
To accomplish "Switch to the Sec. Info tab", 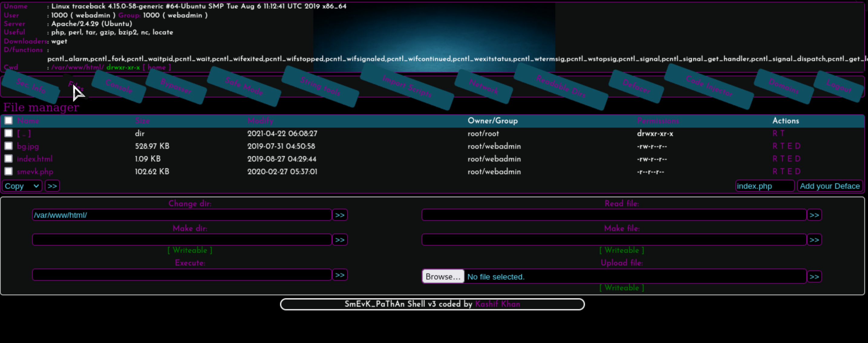I will (31, 86).
